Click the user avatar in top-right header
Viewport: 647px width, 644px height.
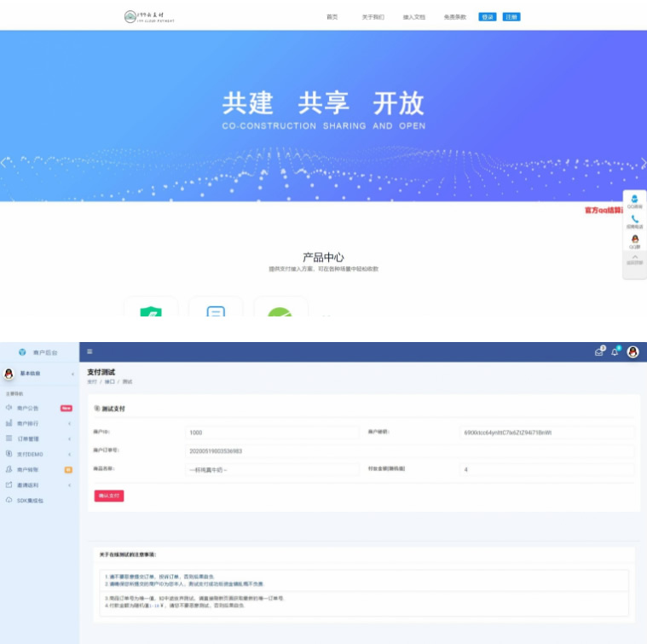[x=633, y=351]
